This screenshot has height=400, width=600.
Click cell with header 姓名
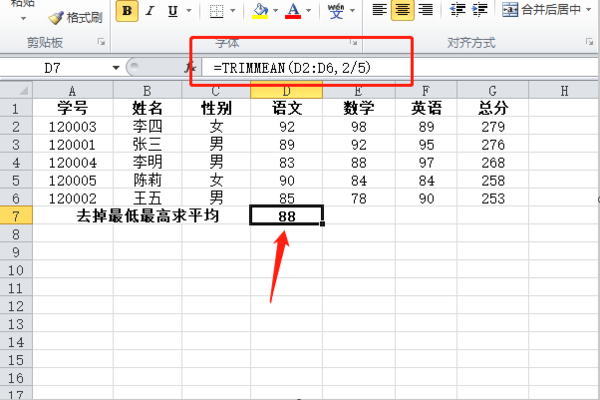(x=147, y=108)
